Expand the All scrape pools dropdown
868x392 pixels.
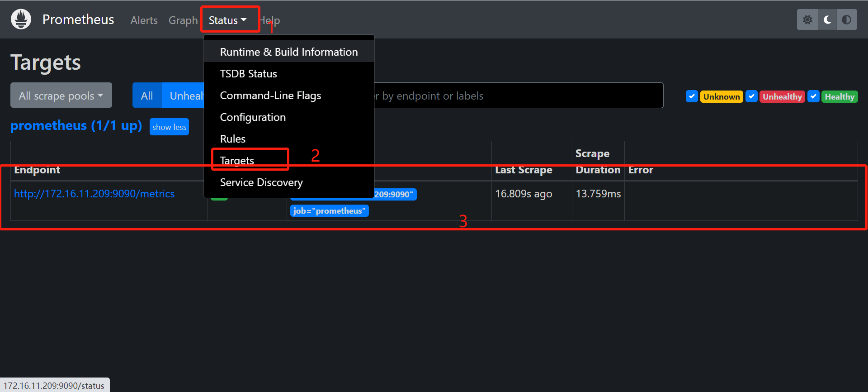point(61,96)
